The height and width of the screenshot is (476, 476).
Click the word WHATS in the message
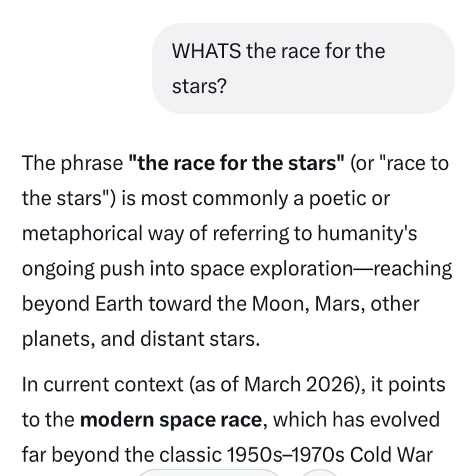pyautogui.click(x=206, y=51)
